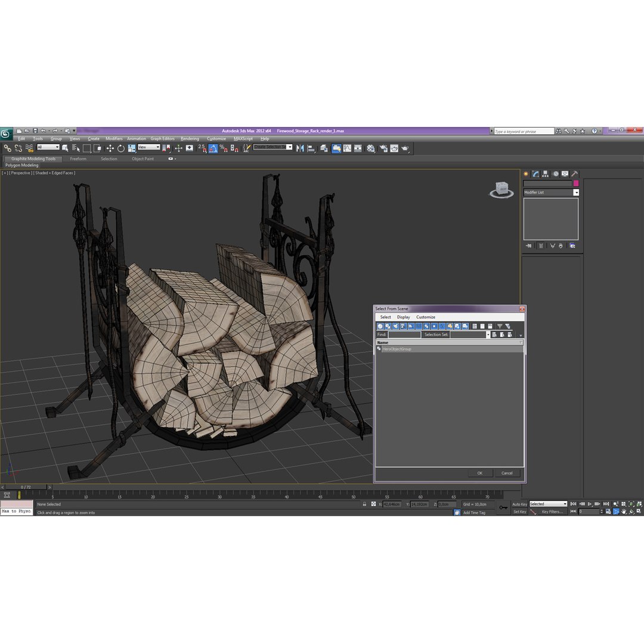Open the Utilities hammer panel
644x644 pixels.
coord(575,174)
